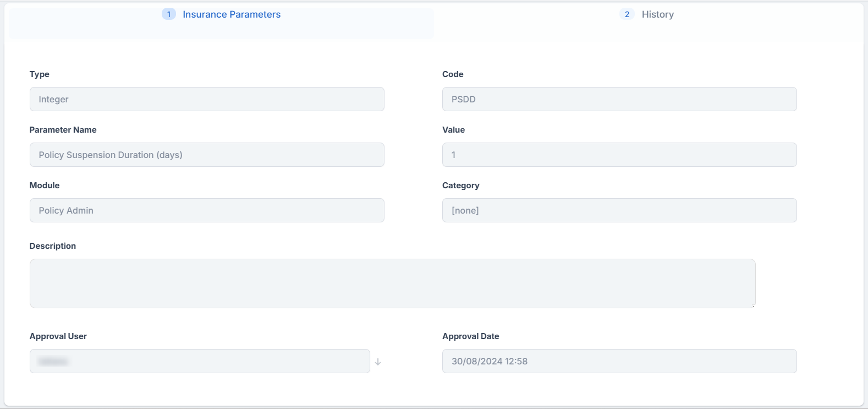Open the Type field showing Integer

point(207,99)
